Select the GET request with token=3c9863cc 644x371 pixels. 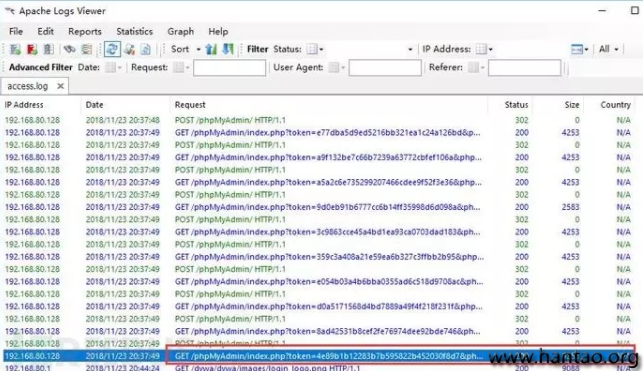(x=327, y=232)
